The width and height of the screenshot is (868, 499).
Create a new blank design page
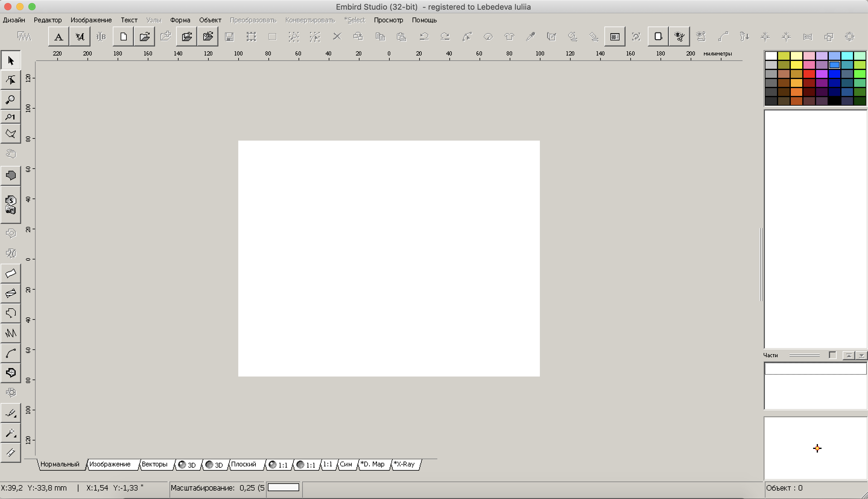click(123, 37)
